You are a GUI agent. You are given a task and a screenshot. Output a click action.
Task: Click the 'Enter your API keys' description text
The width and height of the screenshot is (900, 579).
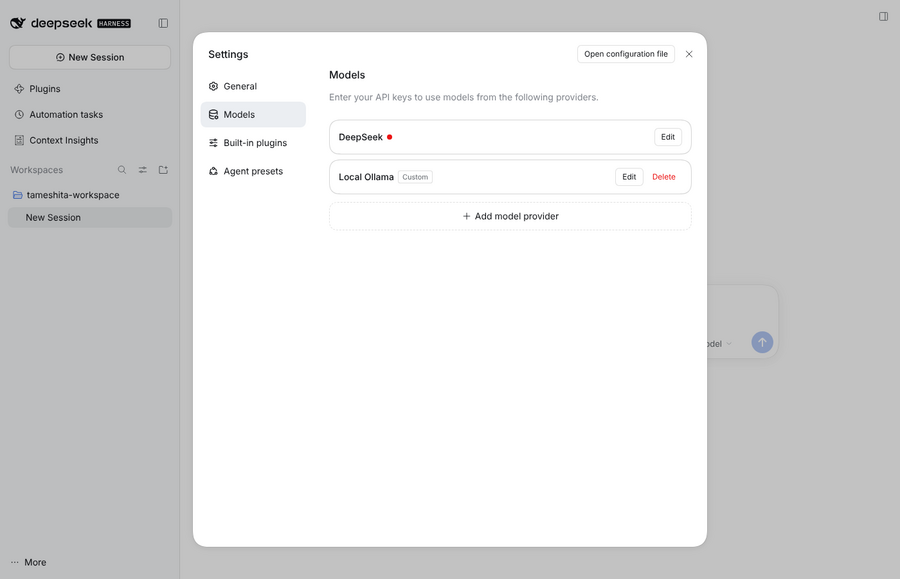(x=463, y=98)
